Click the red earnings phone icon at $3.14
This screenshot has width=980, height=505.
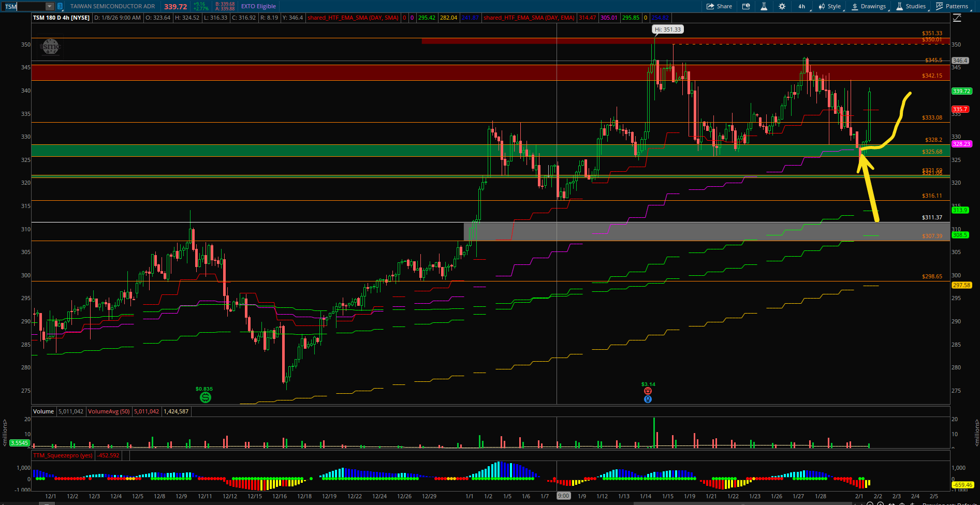tap(648, 391)
